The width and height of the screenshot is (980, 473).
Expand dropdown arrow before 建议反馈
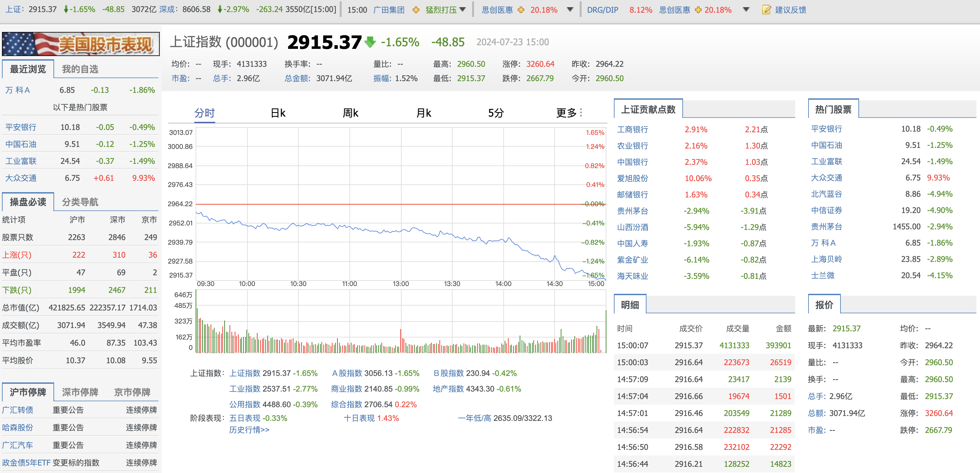click(x=746, y=9)
